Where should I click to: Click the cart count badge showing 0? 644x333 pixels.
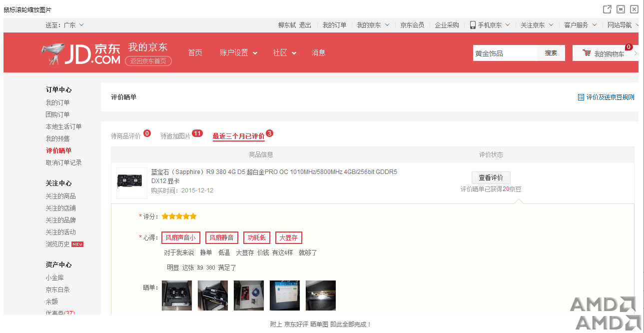629,47
